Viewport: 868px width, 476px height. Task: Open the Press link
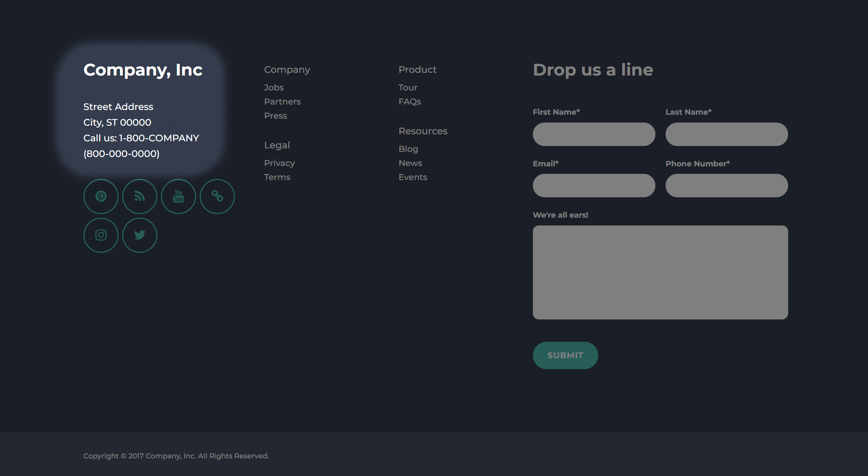pos(275,116)
